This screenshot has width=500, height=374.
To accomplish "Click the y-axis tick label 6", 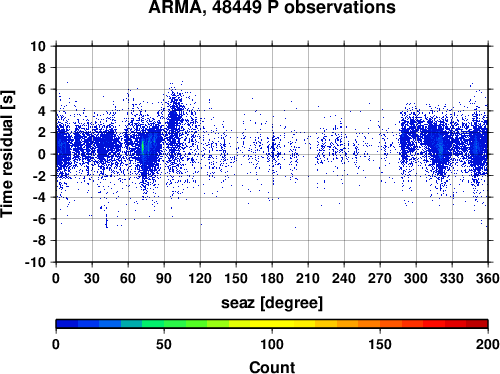I will click(x=42, y=89).
